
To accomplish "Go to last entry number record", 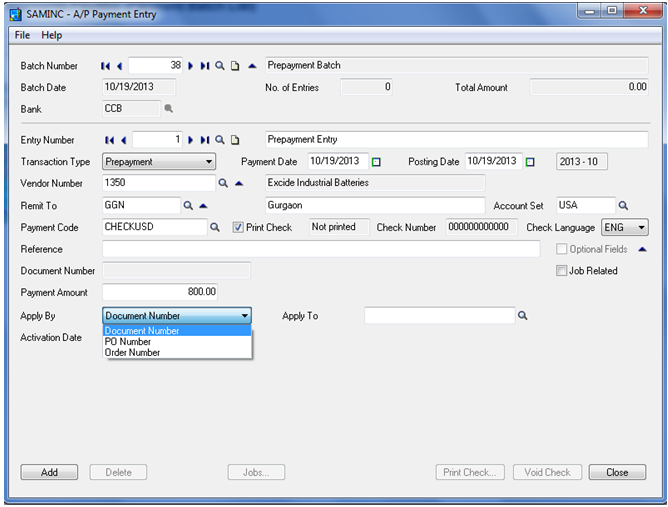I will 205,140.
